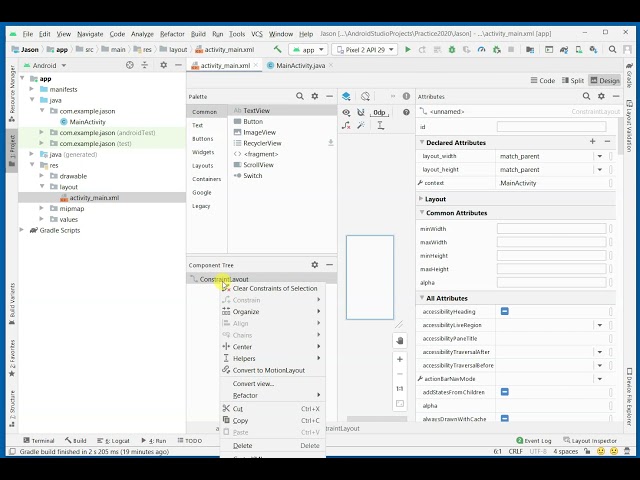Click the Debug app bug icon

point(452,49)
